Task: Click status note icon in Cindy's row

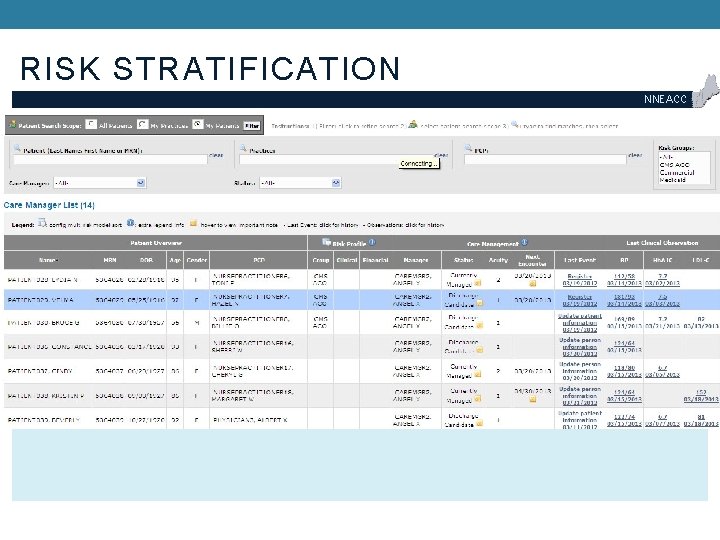Action: coord(478,374)
